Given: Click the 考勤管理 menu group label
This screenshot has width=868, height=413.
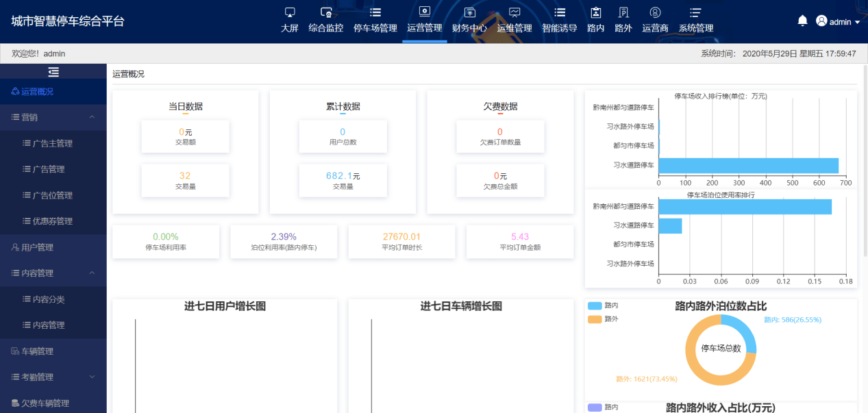Looking at the screenshot, I should tap(37, 377).
